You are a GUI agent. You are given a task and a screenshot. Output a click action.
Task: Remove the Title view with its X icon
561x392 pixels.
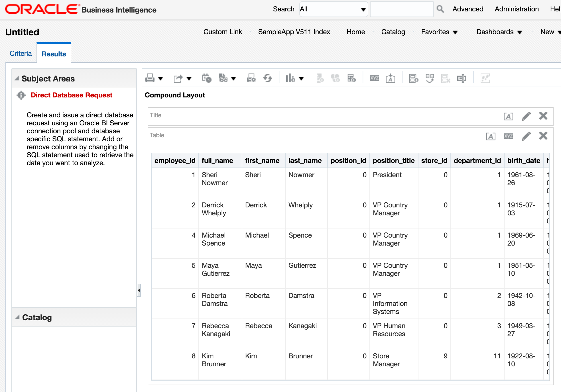point(543,116)
